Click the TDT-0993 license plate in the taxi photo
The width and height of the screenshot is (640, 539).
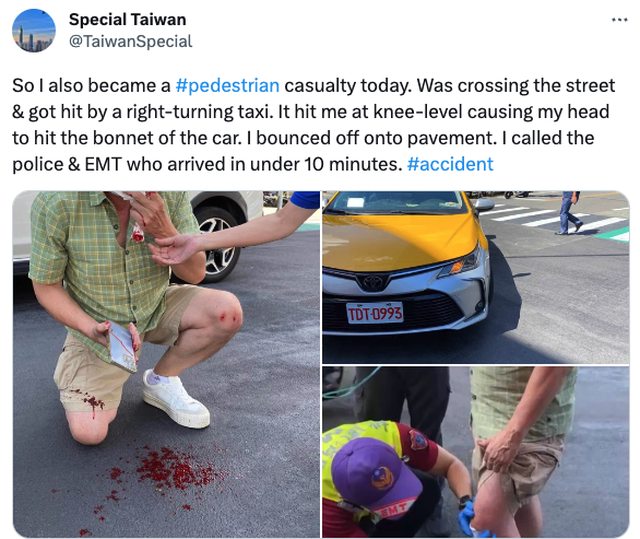pos(375,313)
